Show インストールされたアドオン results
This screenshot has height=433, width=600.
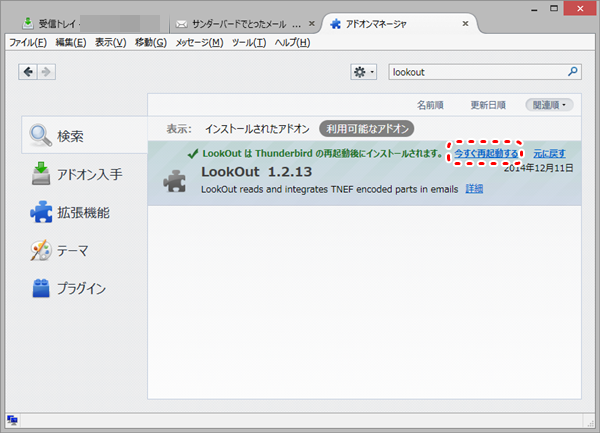(257, 129)
